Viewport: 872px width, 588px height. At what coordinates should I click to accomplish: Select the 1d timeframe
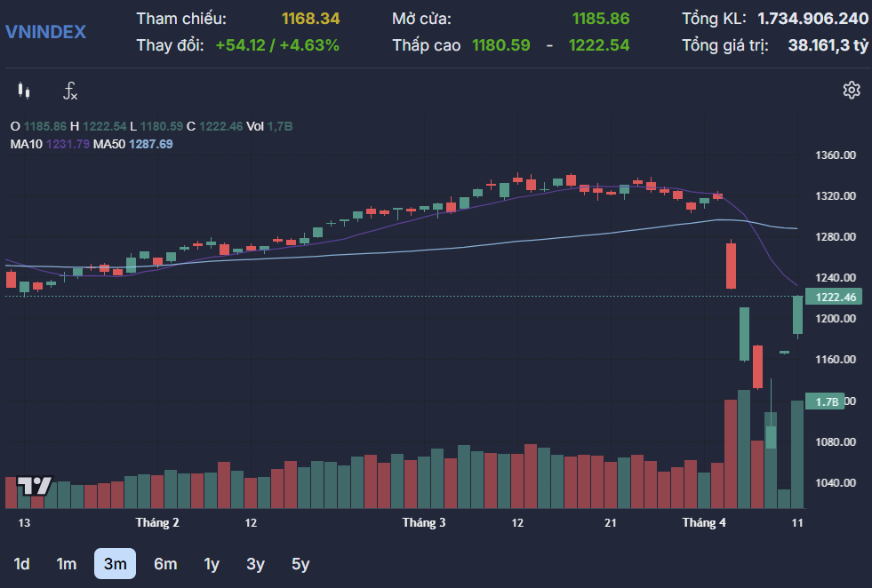tap(22, 563)
